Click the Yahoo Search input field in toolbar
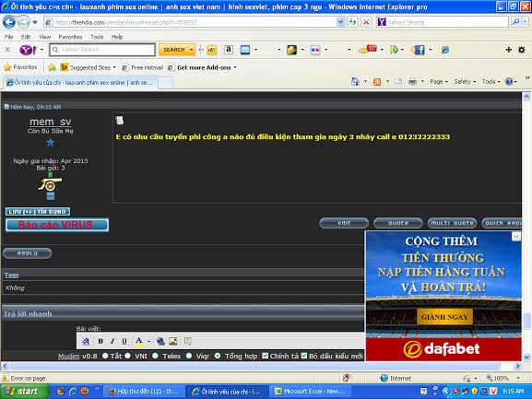The image size is (532, 399). [x=102, y=50]
